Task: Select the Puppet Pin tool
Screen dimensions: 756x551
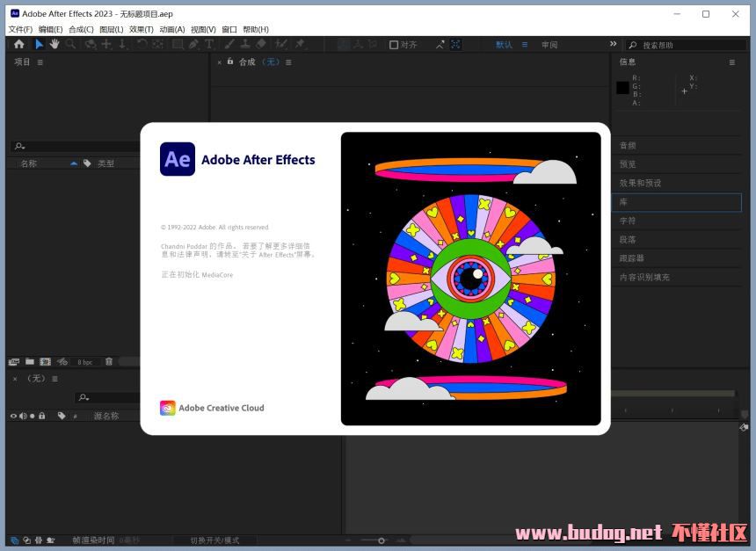Action: [300, 44]
